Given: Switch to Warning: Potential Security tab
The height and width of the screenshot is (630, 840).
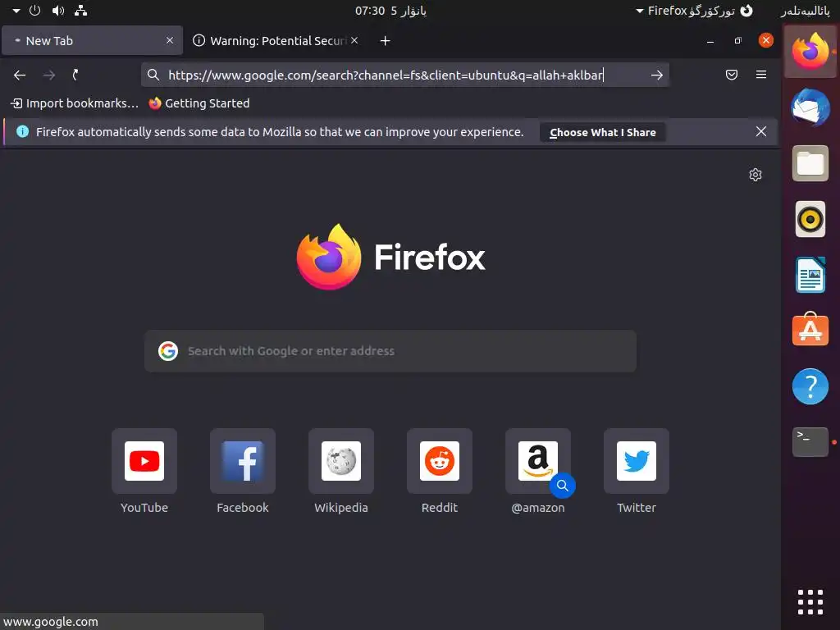Looking at the screenshot, I should coord(276,41).
